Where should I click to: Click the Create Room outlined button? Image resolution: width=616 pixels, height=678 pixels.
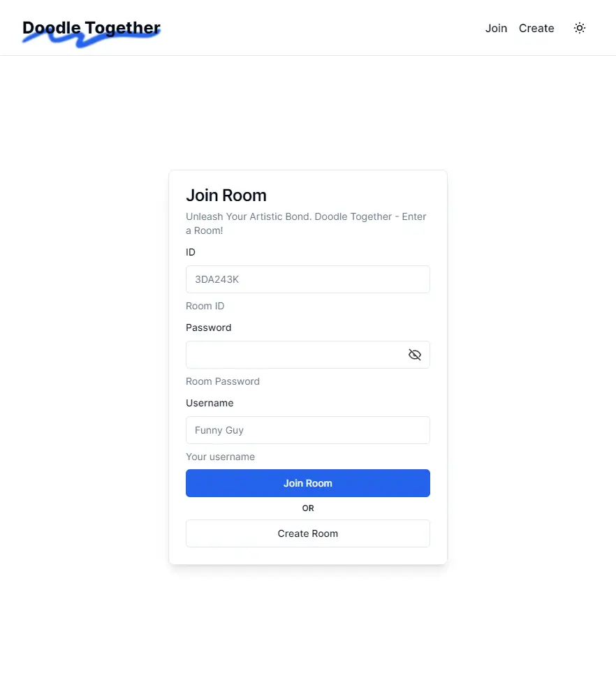click(x=308, y=533)
